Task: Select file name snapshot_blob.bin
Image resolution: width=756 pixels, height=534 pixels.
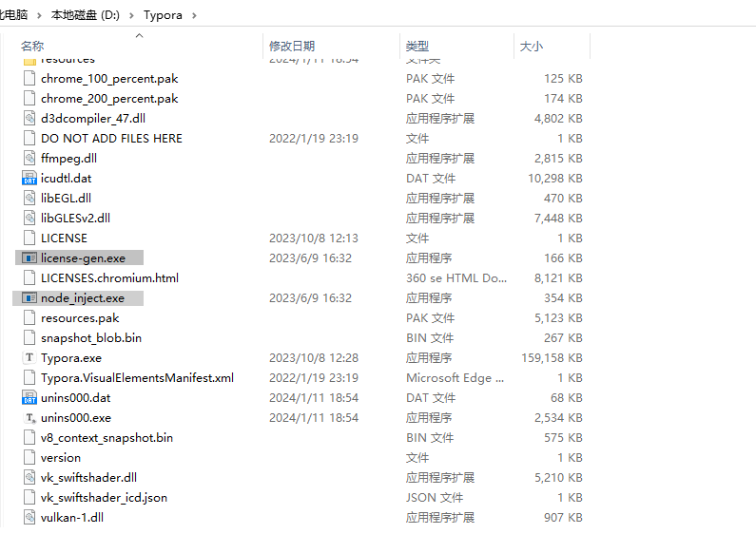Action: coord(91,338)
